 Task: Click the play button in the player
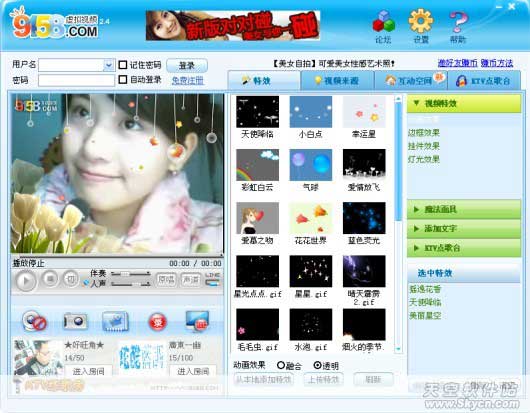pos(25,281)
